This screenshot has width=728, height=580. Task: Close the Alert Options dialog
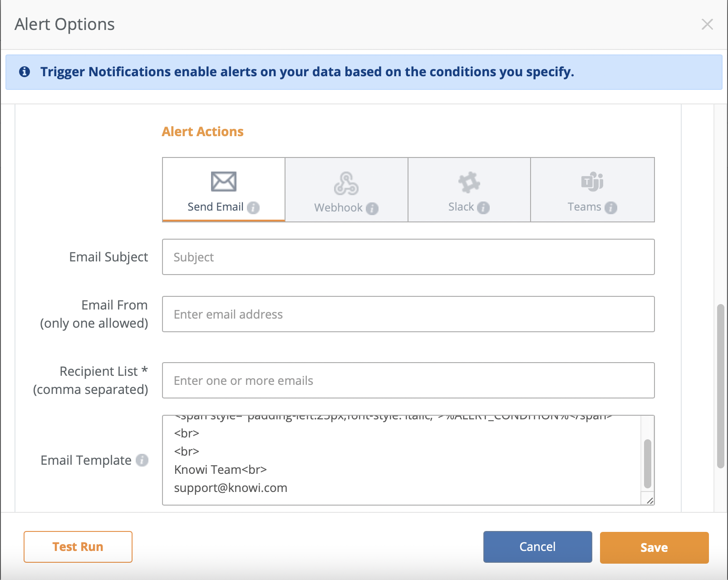tap(707, 24)
